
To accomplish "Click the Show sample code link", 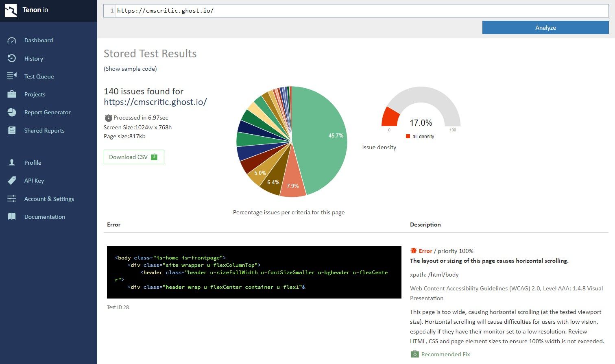I will click(x=130, y=69).
